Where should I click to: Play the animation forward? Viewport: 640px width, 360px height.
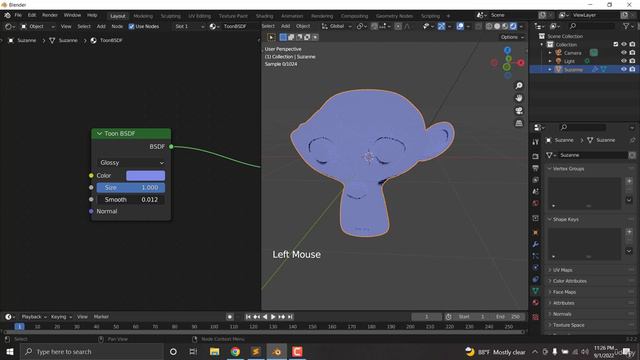273,317
